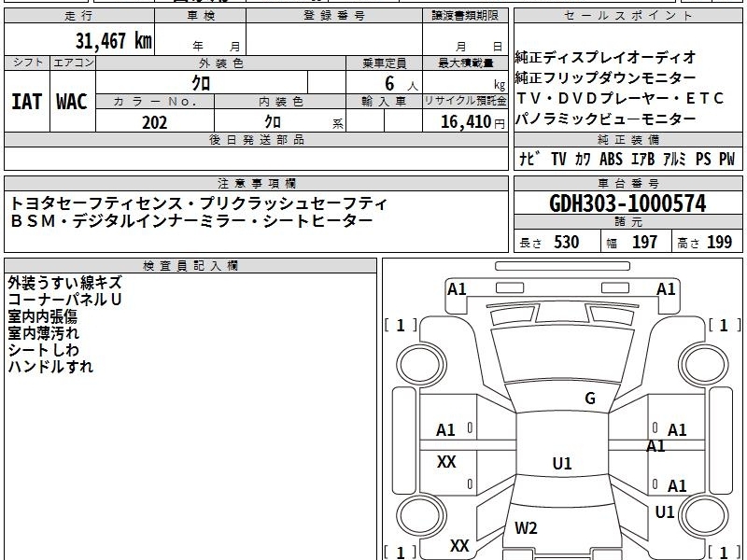The image size is (747, 560).
Task: Select the シフト label
Action: 27,63
